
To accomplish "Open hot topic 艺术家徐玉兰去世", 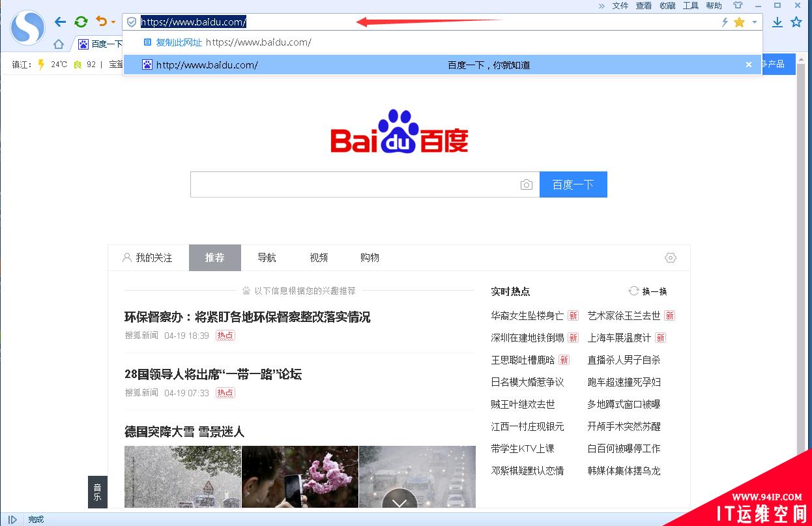I will [x=624, y=315].
